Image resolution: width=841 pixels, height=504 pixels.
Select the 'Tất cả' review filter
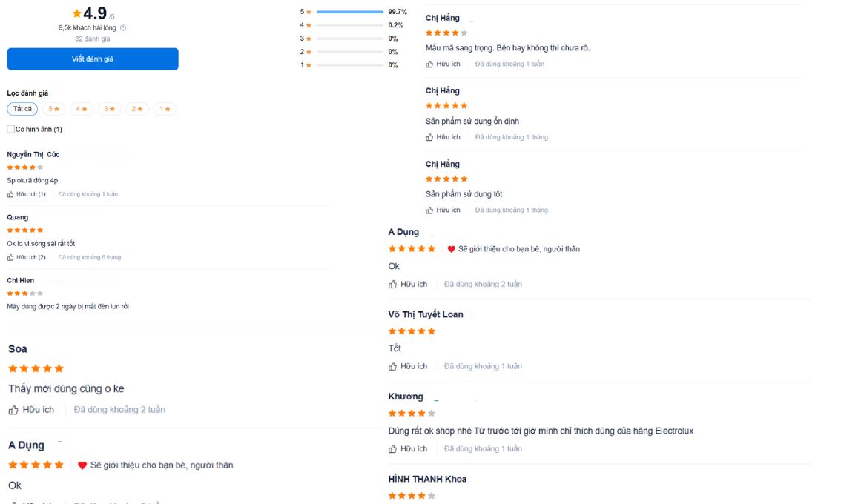click(22, 109)
